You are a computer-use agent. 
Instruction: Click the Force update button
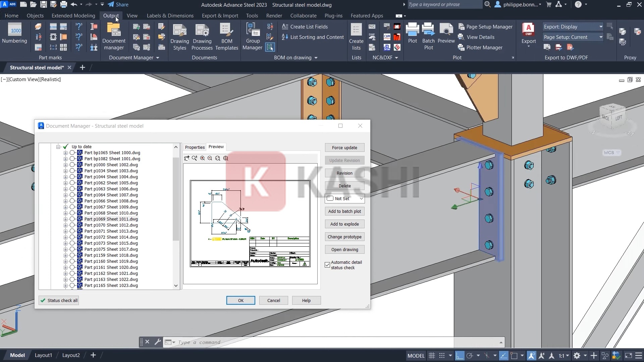click(x=344, y=148)
